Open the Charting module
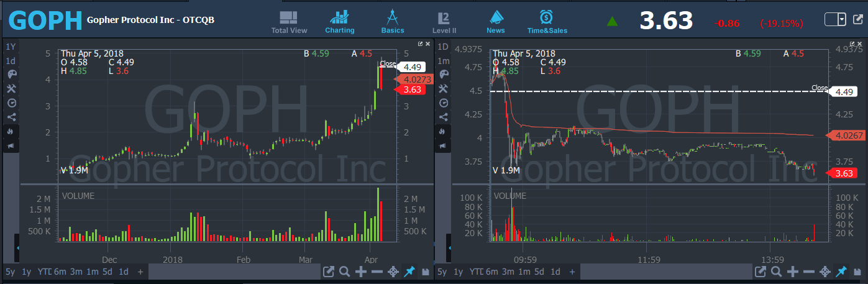The height and width of the screenshot is (284, 868). [x=339, y=22]
